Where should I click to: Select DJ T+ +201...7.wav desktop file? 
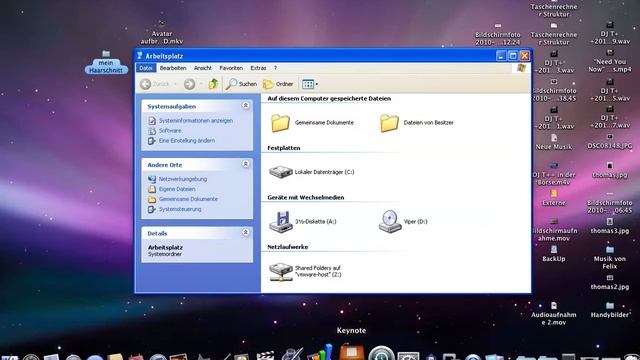610,118
